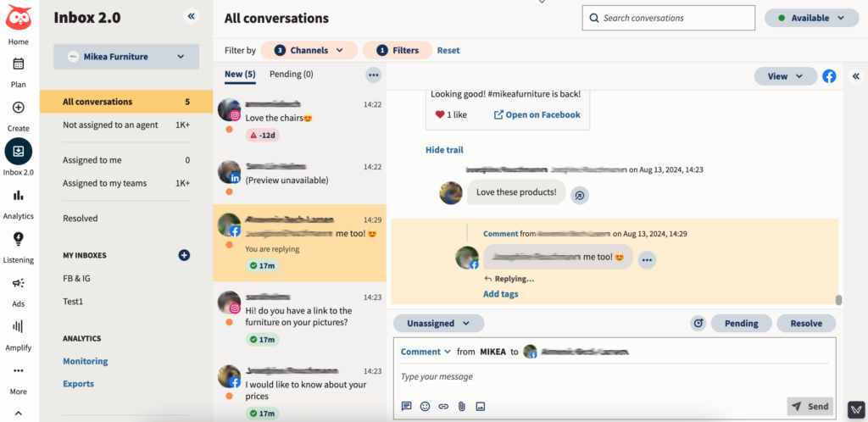Click the Search conversations field
Image resolution: width=868 pixels, height=422 pixels.
click(x=668, y=18)
